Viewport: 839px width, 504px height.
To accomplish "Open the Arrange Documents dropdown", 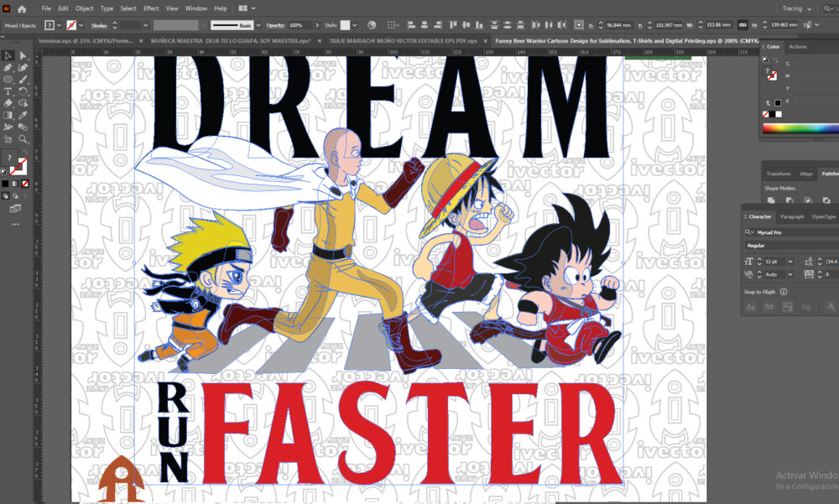I will point(247,8).
